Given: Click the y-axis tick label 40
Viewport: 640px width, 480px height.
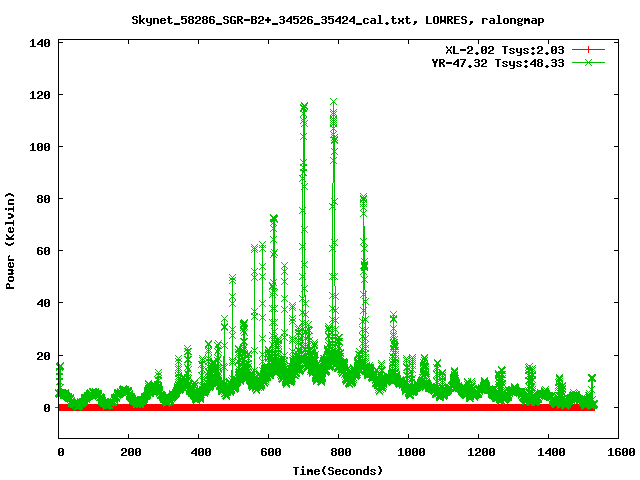Looking at the screenshot, I should [43, 303].
